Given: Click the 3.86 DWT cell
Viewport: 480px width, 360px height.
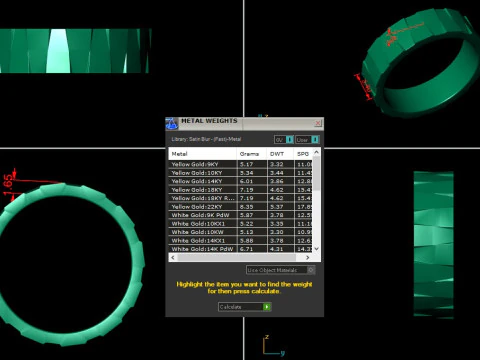Looking at the screenshot, I should point(280,181).
